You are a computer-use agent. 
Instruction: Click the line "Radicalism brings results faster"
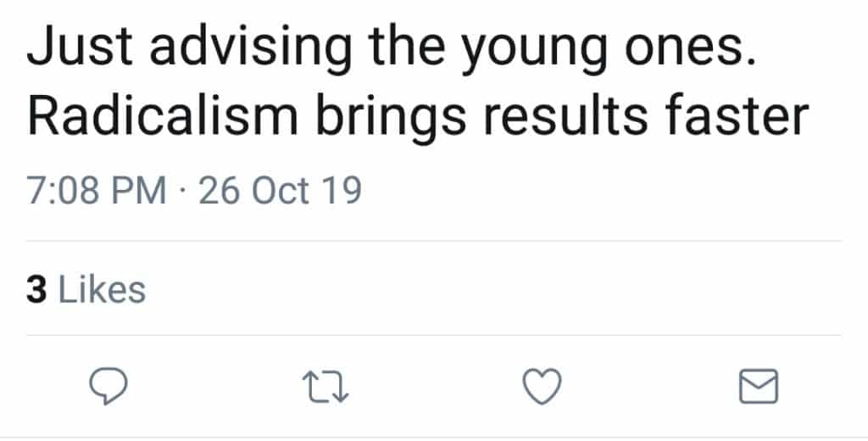click(x=417, y=117)
